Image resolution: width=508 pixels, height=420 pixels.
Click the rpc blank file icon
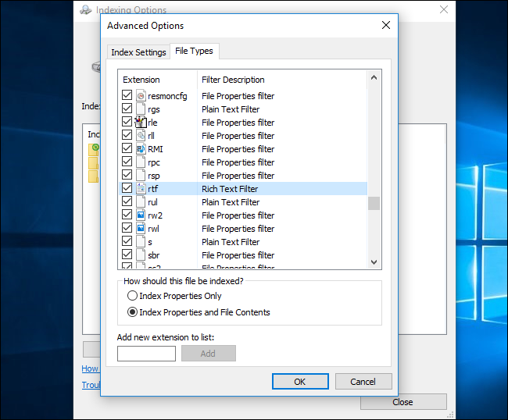[141, 162]
